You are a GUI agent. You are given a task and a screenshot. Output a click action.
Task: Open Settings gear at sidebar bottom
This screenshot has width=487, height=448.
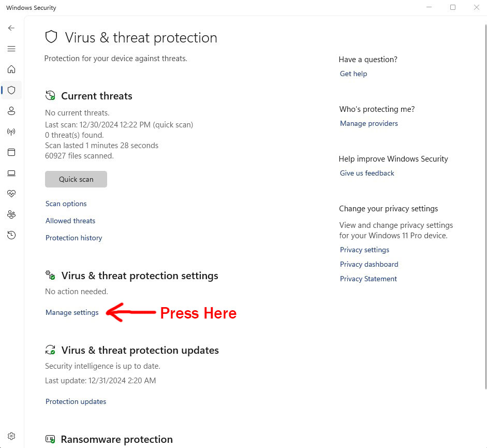pos(11,436)
